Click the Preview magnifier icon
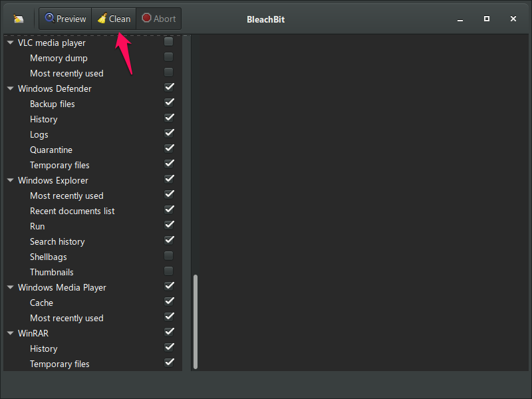Image resolution: width=532 pixels, height=399 pixels. pyautogui.click(x=49, y=18)
